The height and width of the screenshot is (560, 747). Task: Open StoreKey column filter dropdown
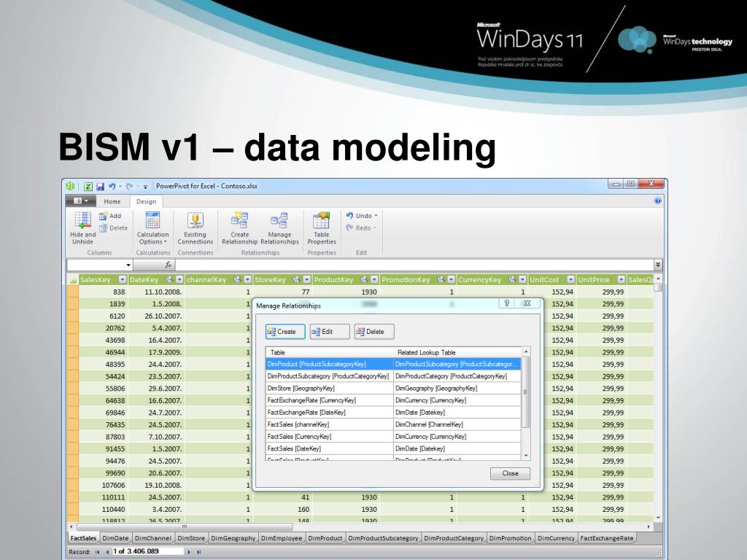[307, 279]
